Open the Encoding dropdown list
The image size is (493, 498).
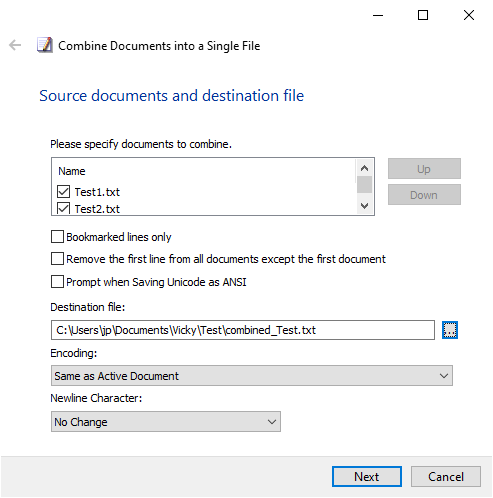coord(252,376)
